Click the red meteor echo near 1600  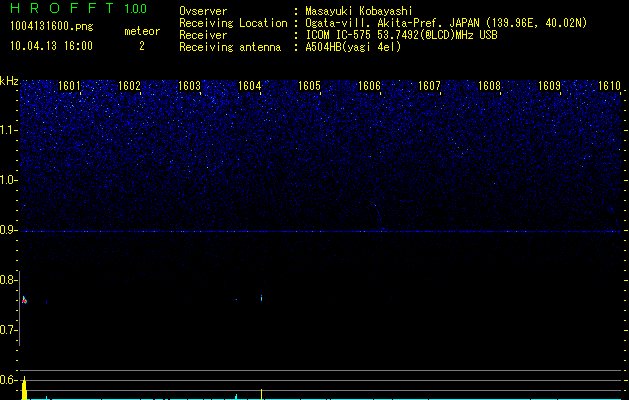(24, 300)
